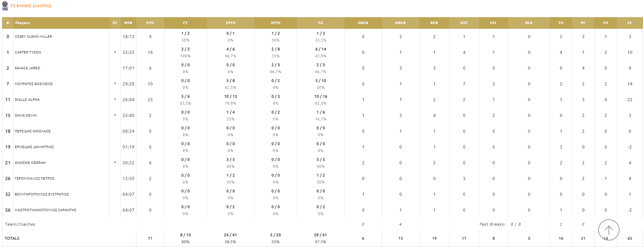The width and height of the screenshot is (644, 251).
Task: Click the scroll-to-top arrow button
Action: tap(608, 230)
